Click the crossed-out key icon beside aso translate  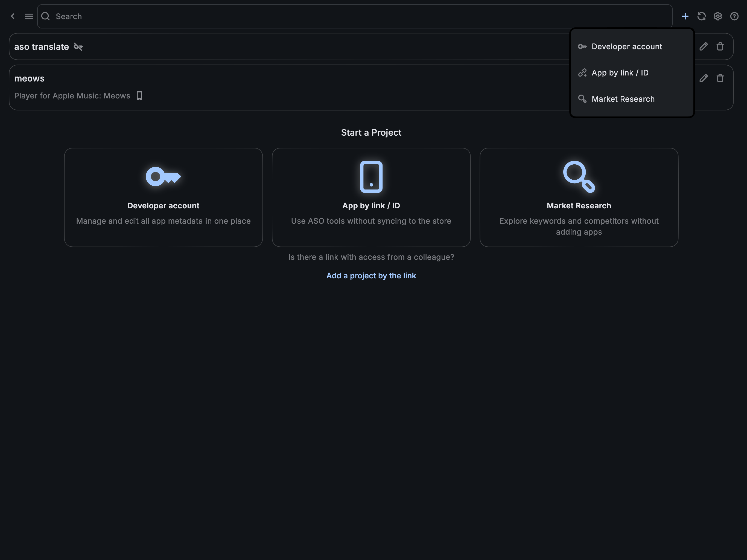click(78, 46)
